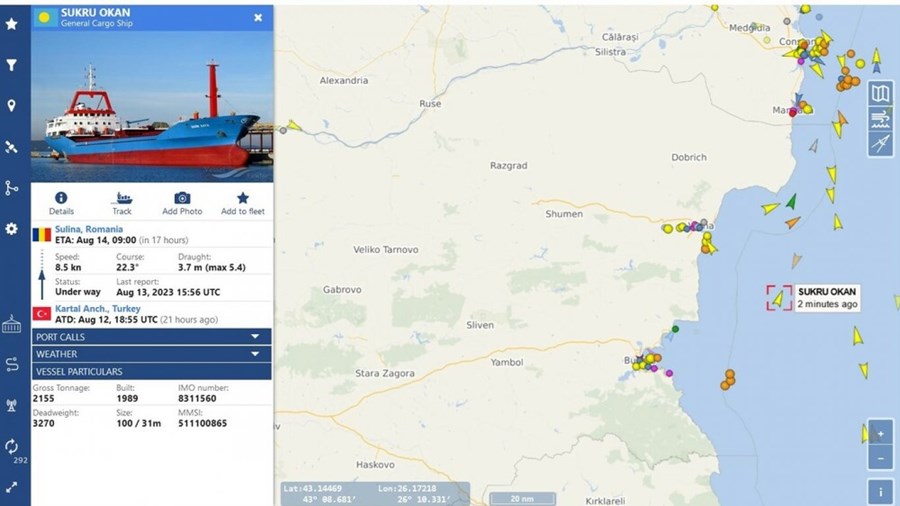This screenshot has width=900, height=506.
Task: Open the Sulina, Romania destination link
Action: tap(89, 229)
